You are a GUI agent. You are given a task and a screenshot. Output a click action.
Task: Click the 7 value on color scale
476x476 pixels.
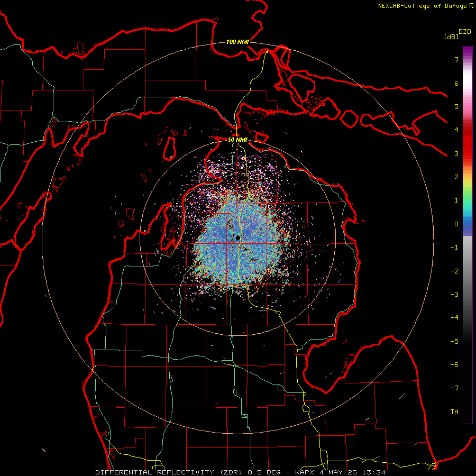coord(456,59)
